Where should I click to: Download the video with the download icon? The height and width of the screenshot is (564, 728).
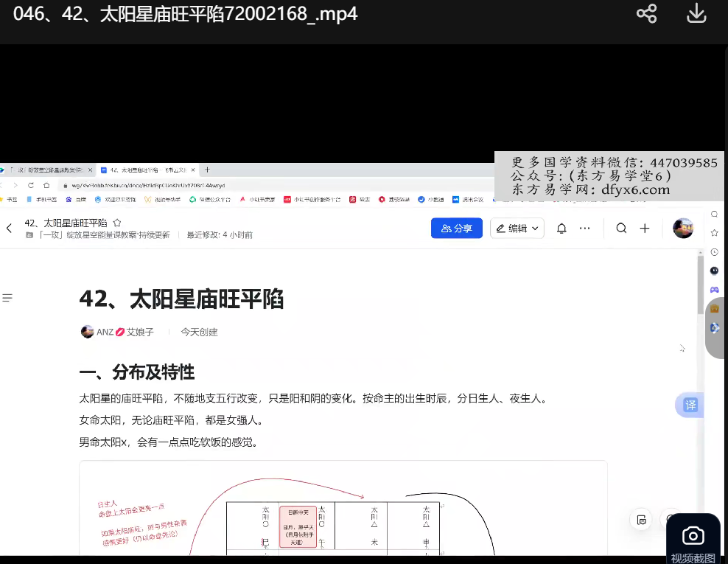point(696,13)
